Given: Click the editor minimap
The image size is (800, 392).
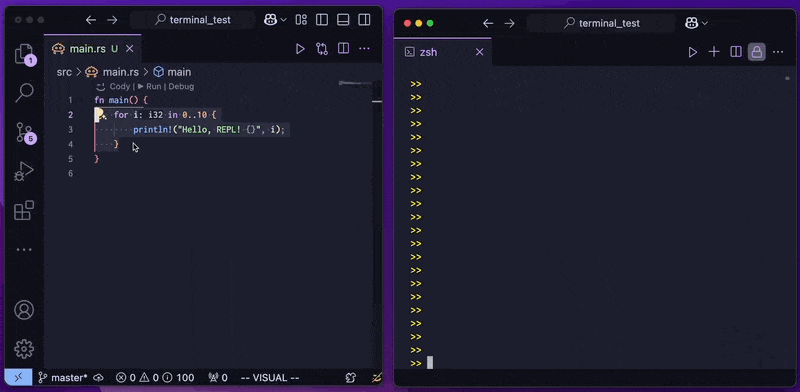Looking at the screenshot, I should (356, 83).
